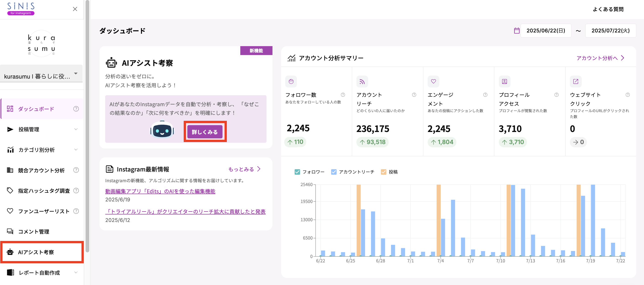This screenshot has width=644, height=285.
Task: Click the カテゴリ別分析 bar chart icon
Action: [x=10, y=150]
